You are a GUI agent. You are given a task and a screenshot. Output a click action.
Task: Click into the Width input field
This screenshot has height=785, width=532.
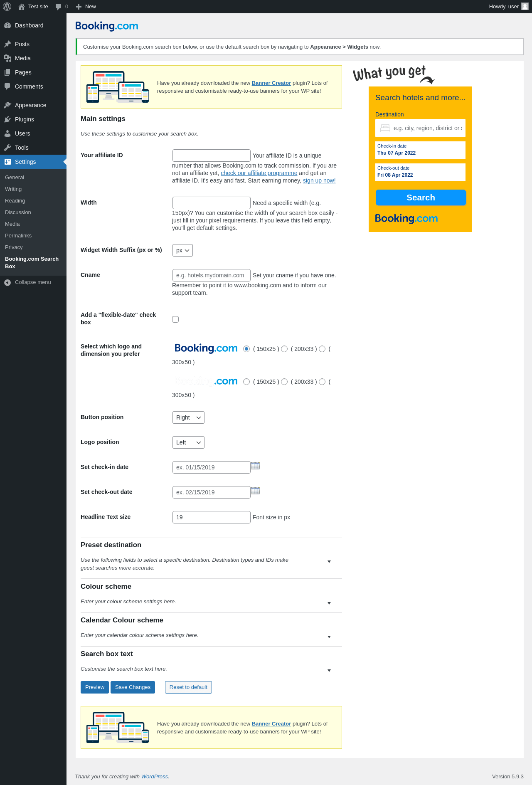[x=212, y=203]
